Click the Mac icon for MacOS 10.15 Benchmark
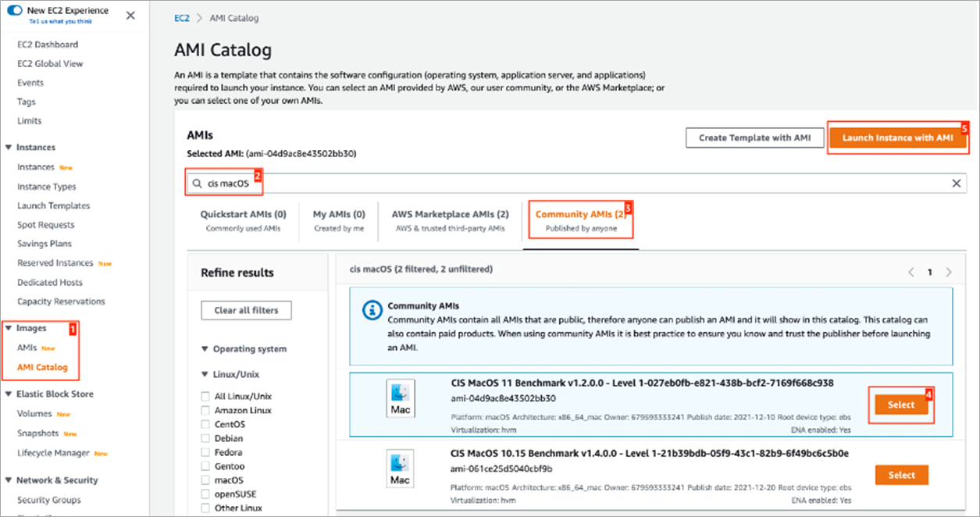980x517 pixels. (401, 469)
